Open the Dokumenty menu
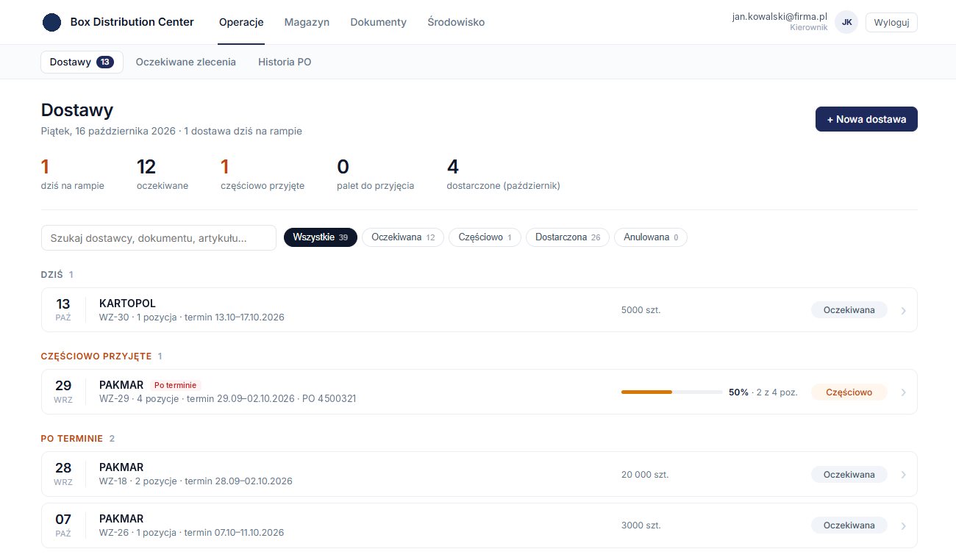 tap(378, 22)
